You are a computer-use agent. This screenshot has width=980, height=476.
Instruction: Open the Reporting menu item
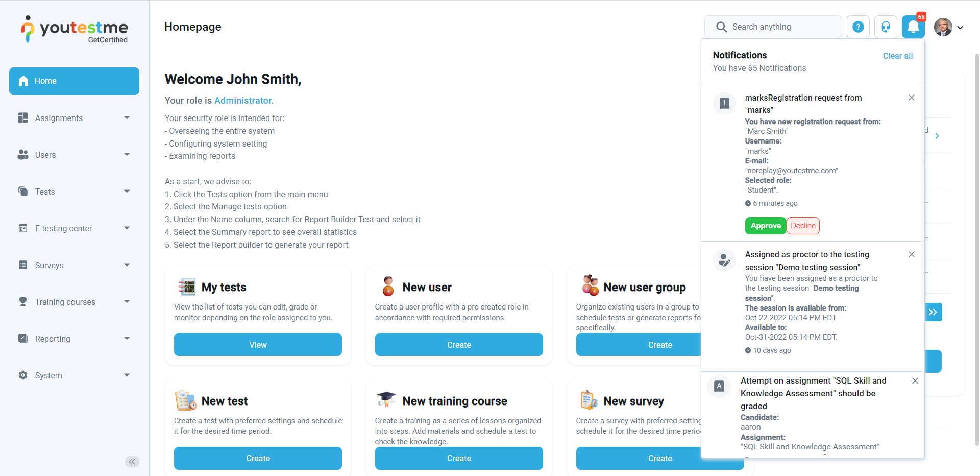coord(74,339)
